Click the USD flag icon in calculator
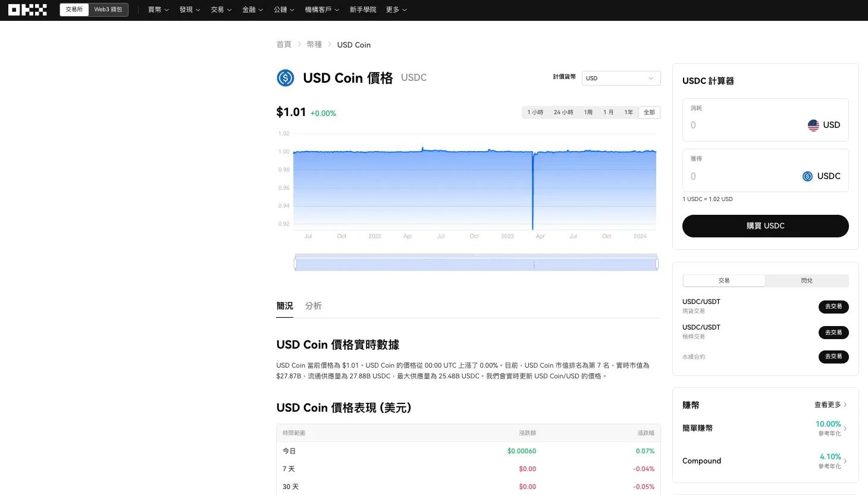Screen dimensions: 868x495 [x=813, y=125]
